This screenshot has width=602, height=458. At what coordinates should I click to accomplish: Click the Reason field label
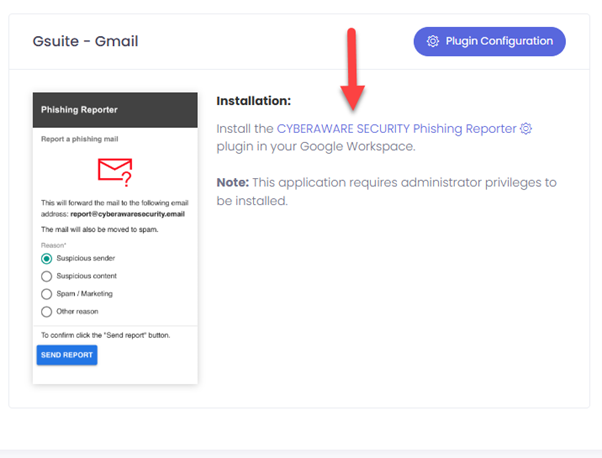[x=54, y=243]
